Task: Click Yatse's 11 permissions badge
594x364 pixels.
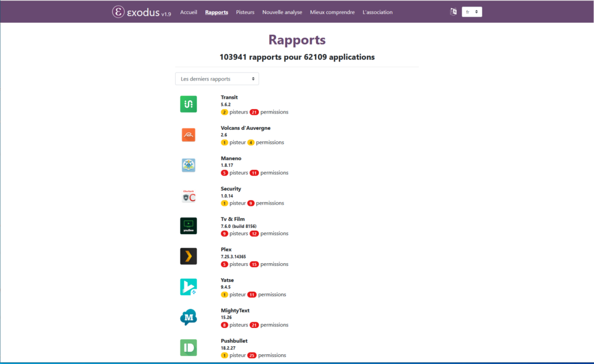Action: [x=252, y=294]
